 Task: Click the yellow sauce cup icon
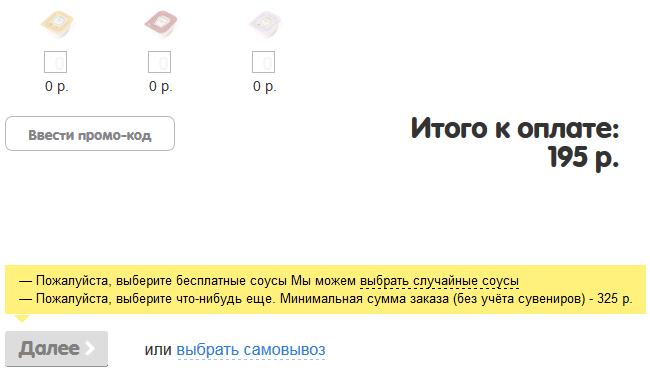[x=57, y=24]
